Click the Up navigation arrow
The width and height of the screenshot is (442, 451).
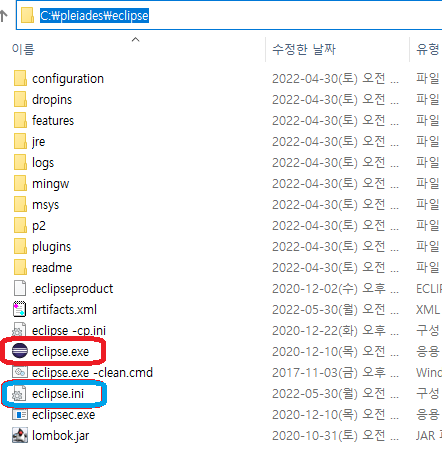click(4, 16)
